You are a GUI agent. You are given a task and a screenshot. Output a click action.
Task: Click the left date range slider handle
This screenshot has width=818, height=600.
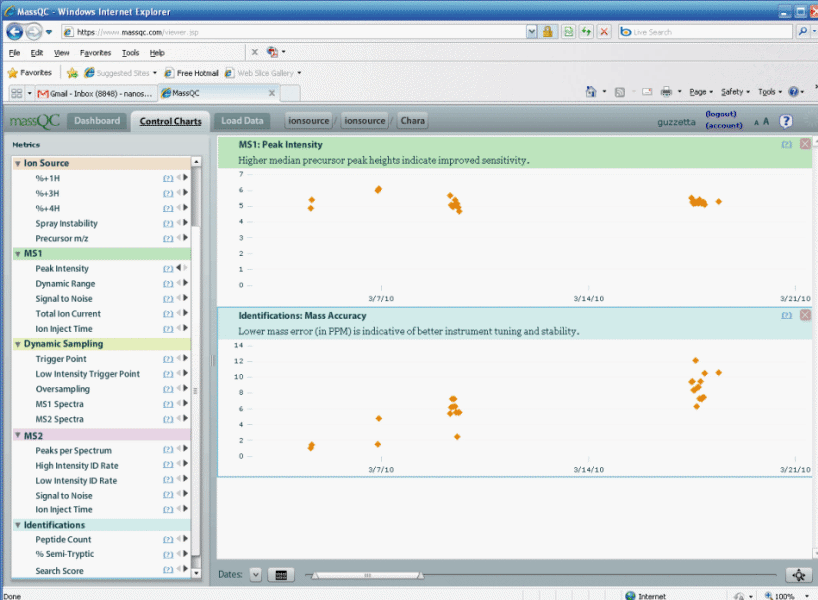pyautogui.click(x=315, y=575)
